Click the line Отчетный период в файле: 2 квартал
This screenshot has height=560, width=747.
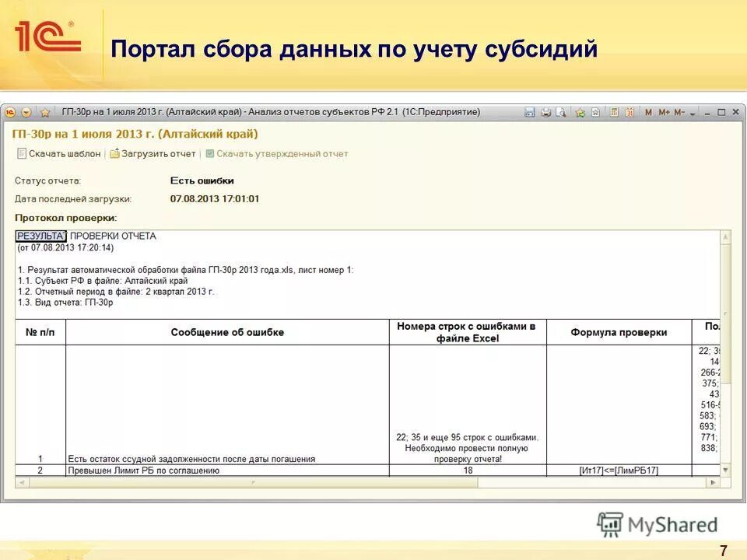(116, 292)
